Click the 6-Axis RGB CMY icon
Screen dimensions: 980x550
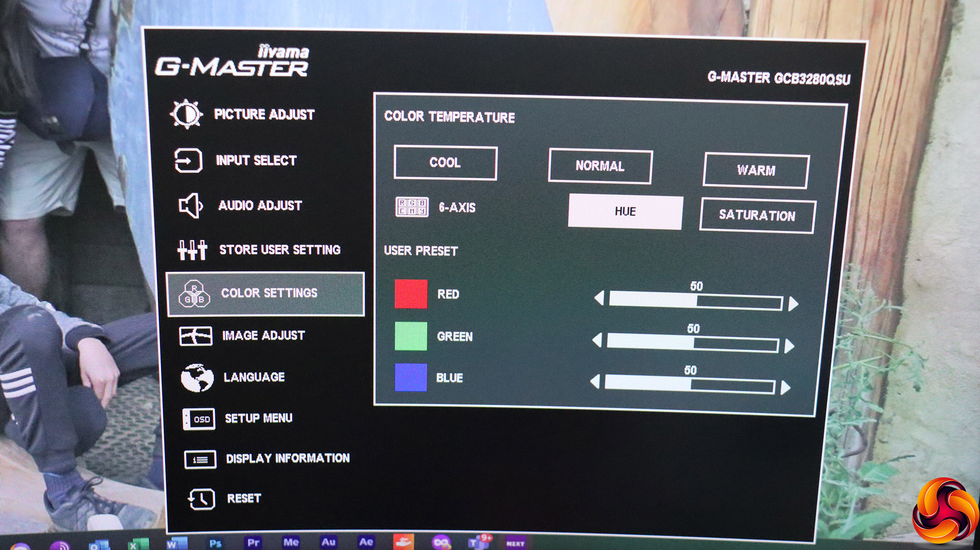click(x=412, y=207)
